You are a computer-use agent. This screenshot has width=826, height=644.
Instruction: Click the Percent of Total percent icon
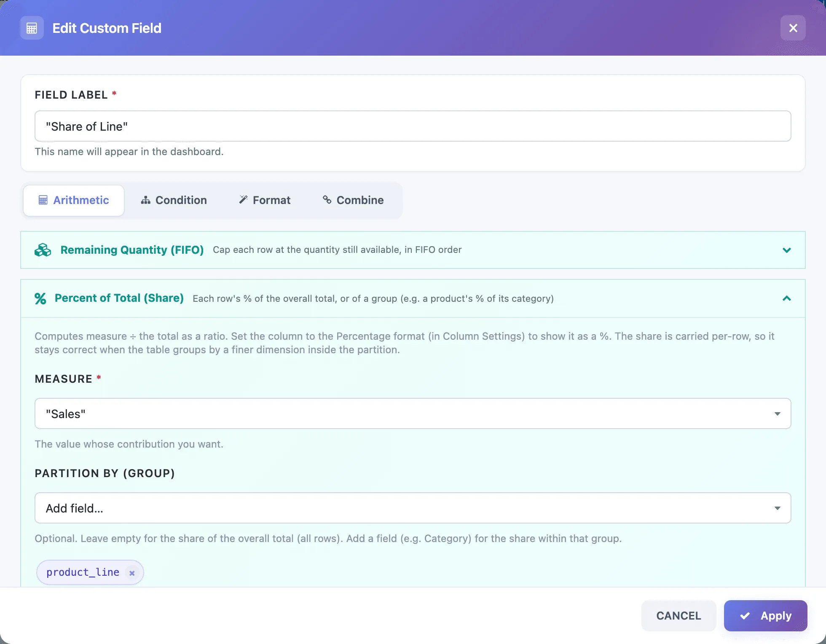(x=40, y=298)
